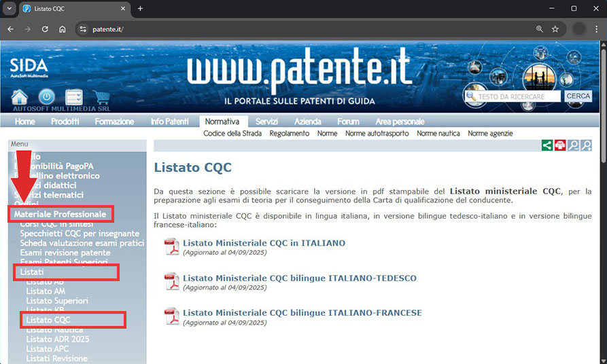Screen dimensions: 607x364
Task: Click the blue power login icon
Action: (x=46, y=96)
